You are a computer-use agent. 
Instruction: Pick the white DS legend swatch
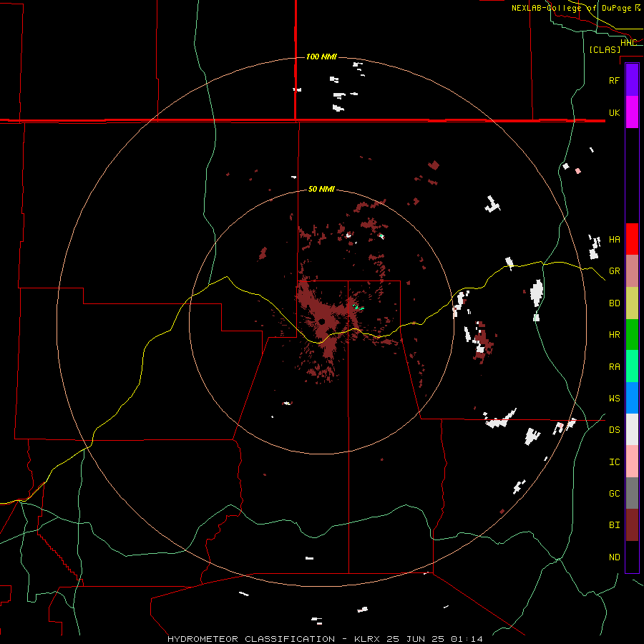click(632, 429)
